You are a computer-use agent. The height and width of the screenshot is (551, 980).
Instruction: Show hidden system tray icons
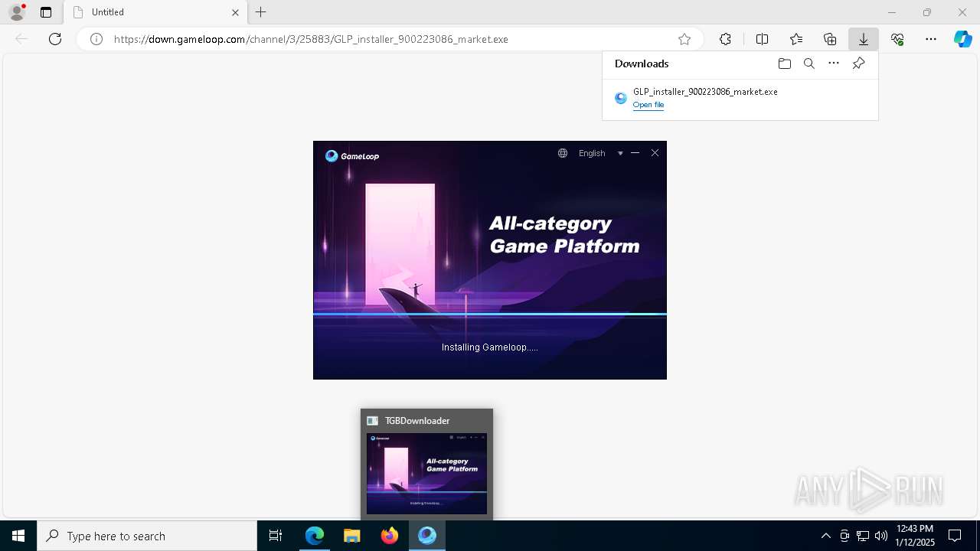(825, 536)
